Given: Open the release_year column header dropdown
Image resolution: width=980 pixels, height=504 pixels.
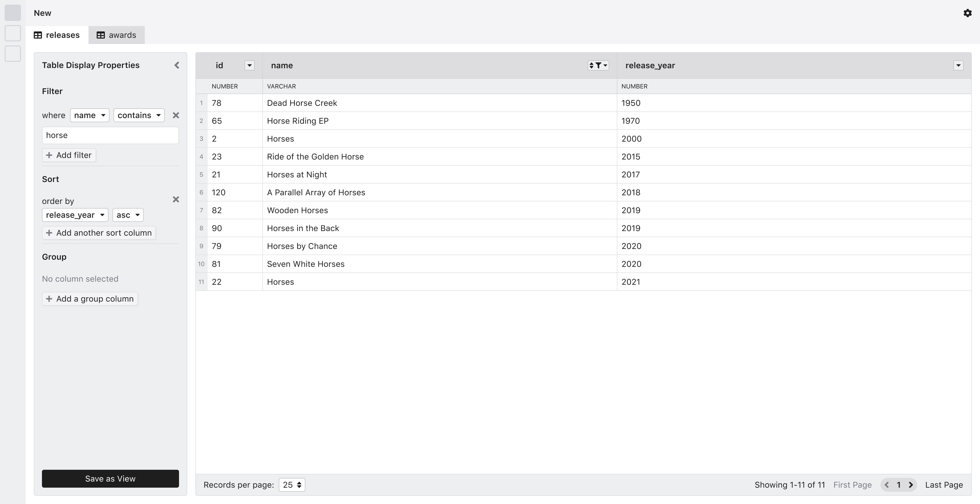Looking at the screenshot, I should (x=958, y=65).
